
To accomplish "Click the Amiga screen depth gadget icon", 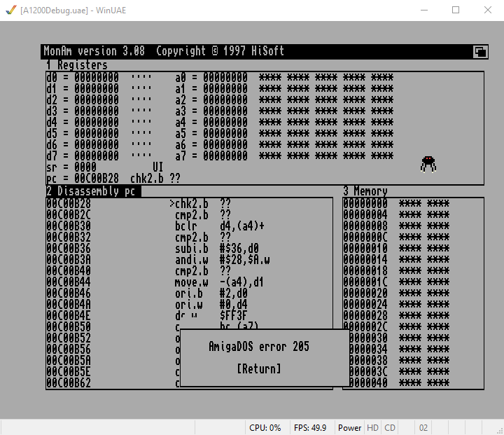I will pos(480,52).
